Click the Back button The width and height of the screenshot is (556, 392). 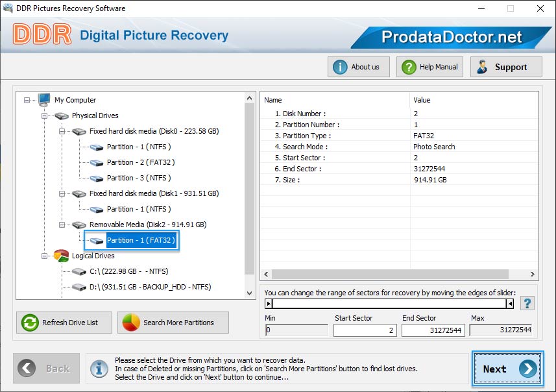click(47, 368)
